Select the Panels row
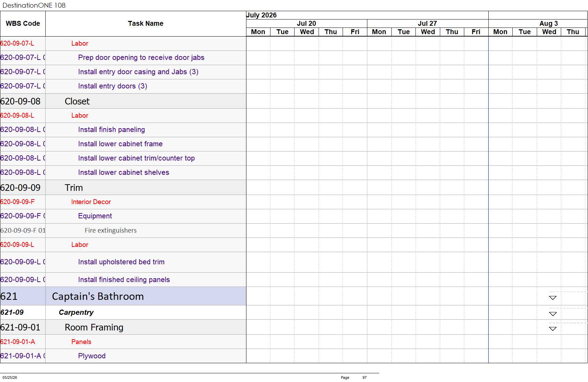Screen dimensions: 588x382 [123, 342]
